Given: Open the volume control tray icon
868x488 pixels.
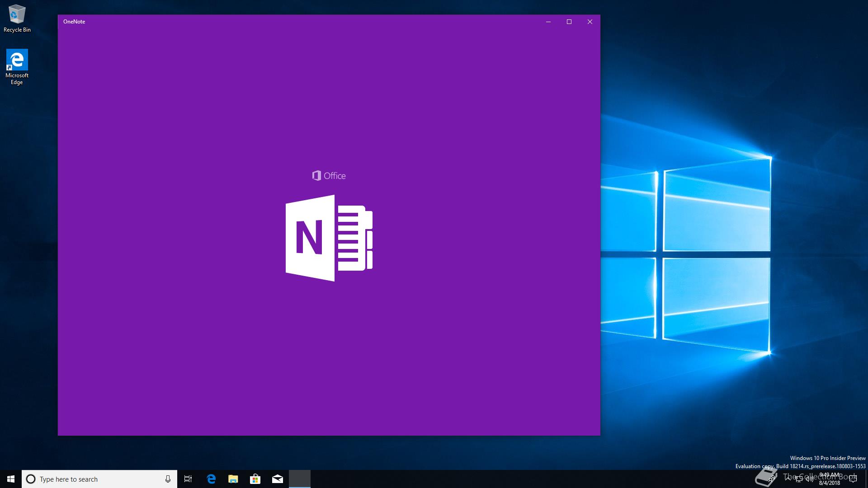Looking at the screenshot, I should coord(810,479).
